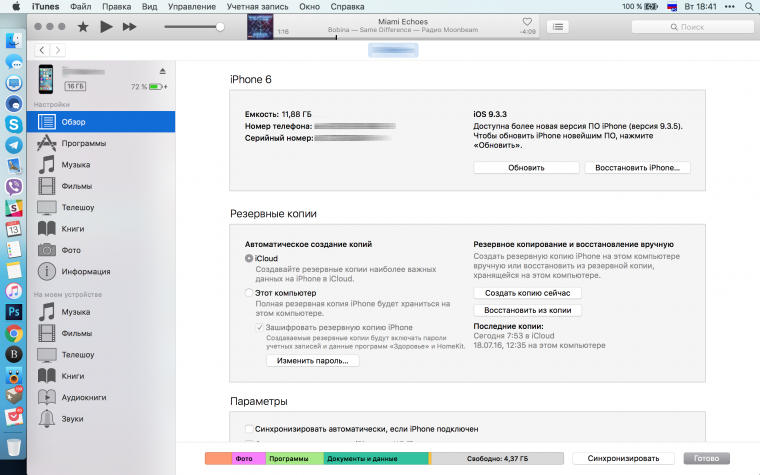Open Skype from the Dock

point(14,124)
